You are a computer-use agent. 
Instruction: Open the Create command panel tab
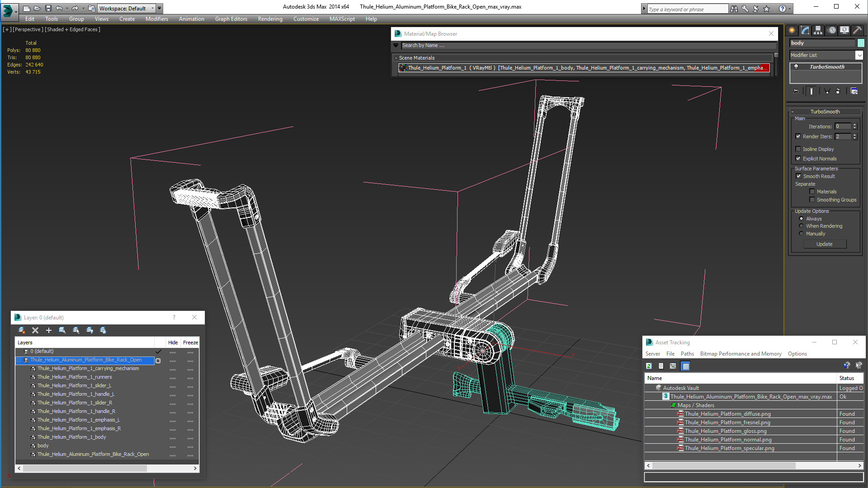(x=792, y=30)
